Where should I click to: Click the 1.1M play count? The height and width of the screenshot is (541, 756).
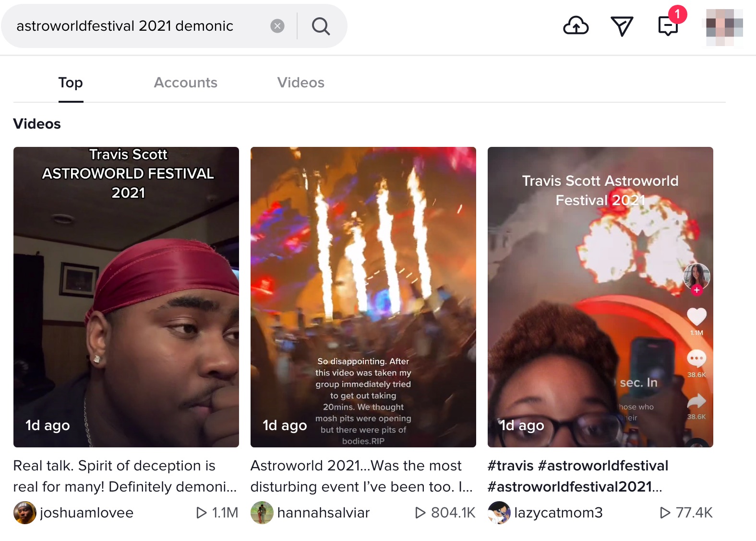(217, 513)
